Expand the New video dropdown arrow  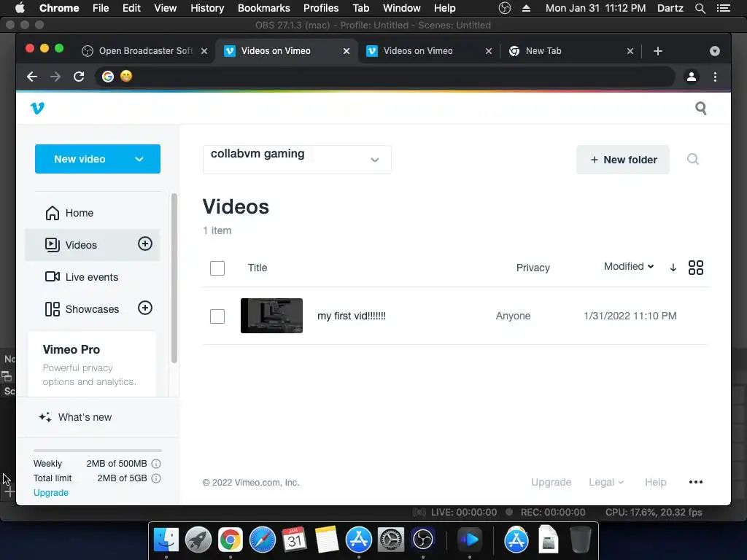click(139, 159)
